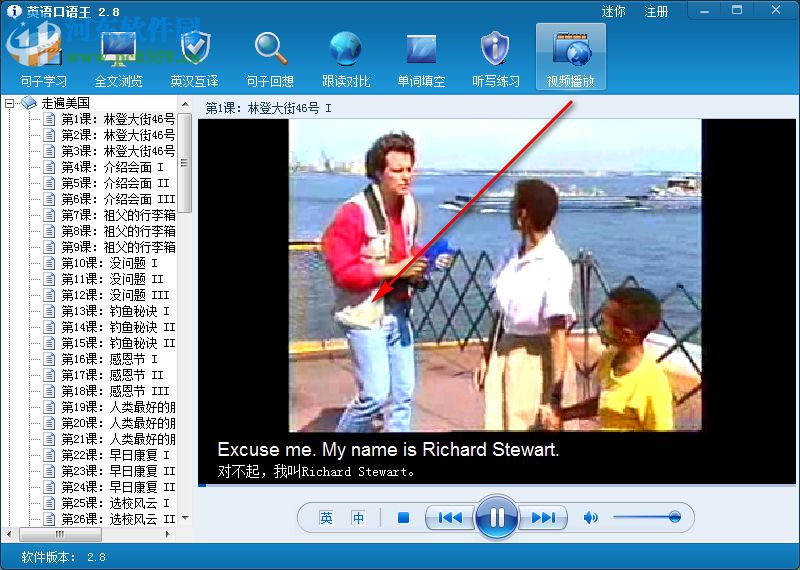800x570 pixels.
Task: Toggle the 英 English subtitle button
Action: point(326,518)
